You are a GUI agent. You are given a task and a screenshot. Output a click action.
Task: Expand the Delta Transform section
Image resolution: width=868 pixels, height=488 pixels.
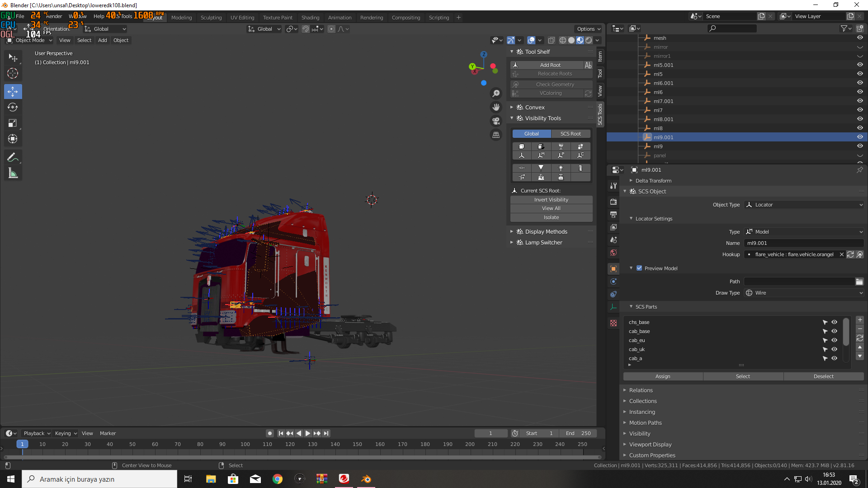click(x=653, y=181)
